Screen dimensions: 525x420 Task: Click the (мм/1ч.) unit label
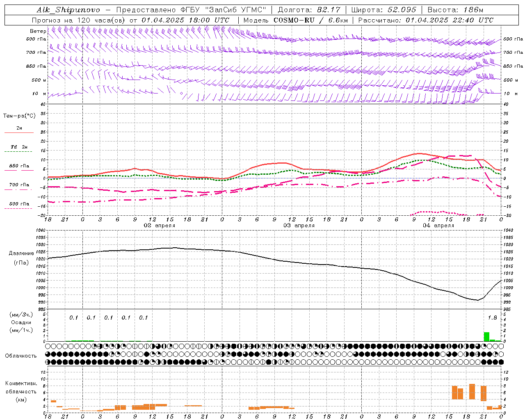(x=21, y=330)
